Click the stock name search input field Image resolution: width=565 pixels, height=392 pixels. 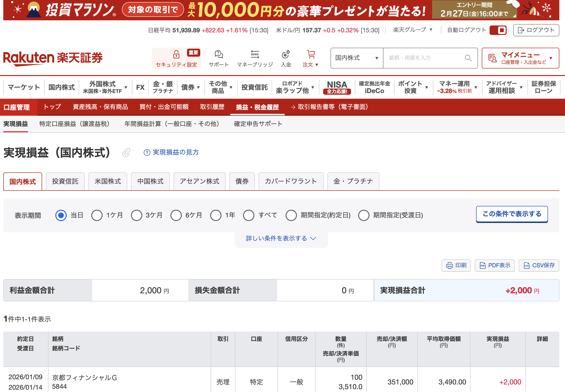click(423, 58)
